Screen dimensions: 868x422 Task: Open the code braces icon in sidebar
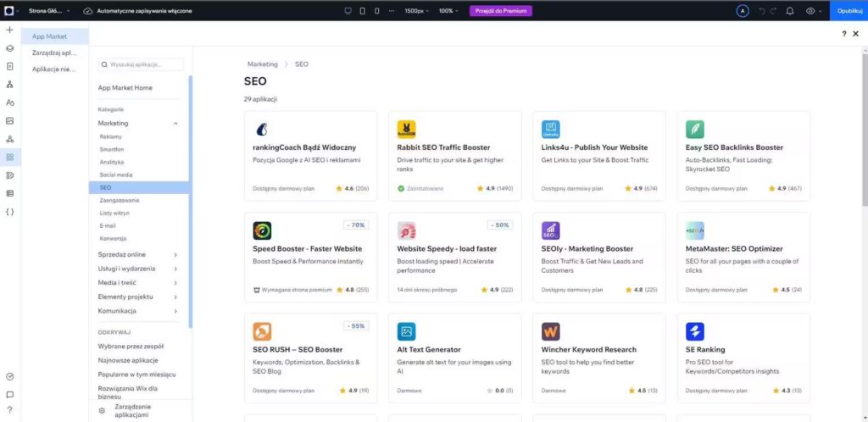pyautogui.click(x=9, y=212)
